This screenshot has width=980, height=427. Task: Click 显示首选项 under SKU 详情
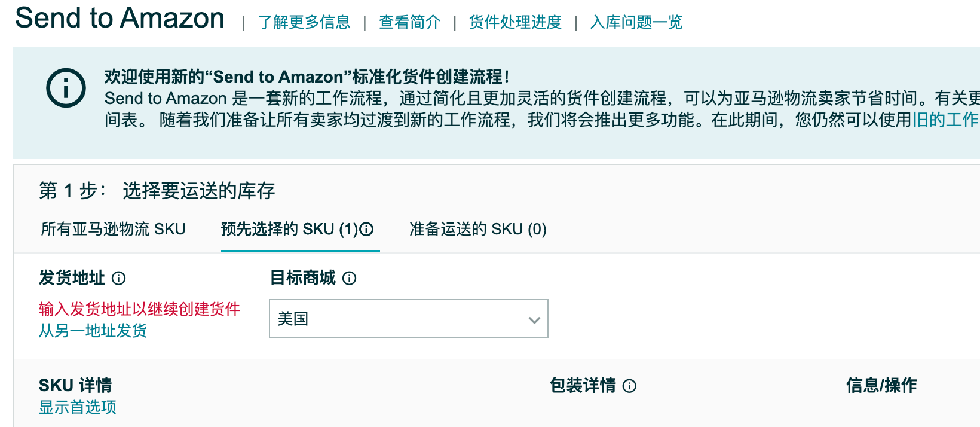point(77,407)
